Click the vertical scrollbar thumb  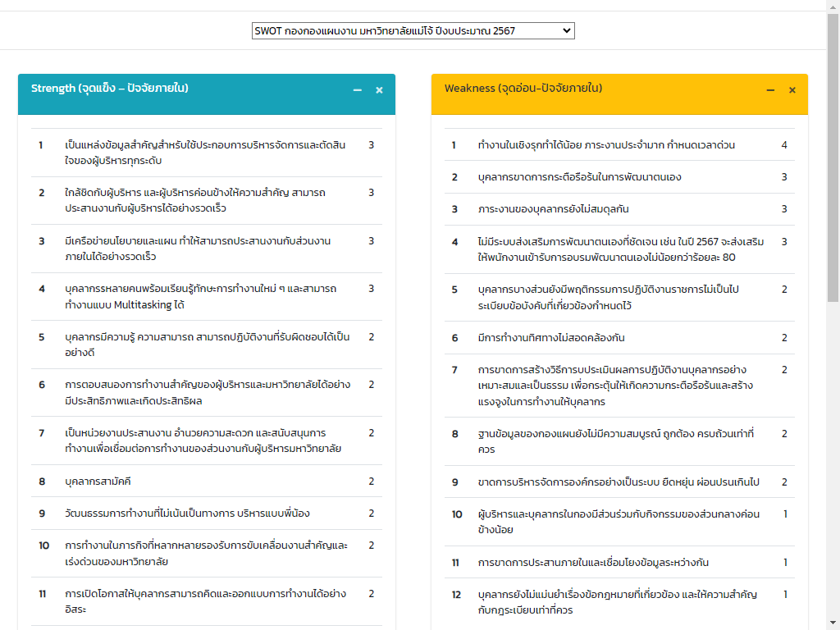833,156
